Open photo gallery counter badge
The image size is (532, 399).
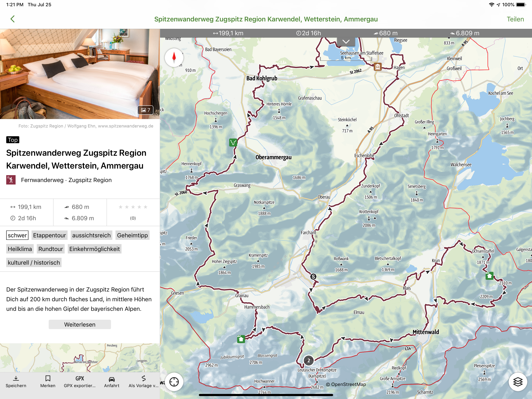click(145, 110)
